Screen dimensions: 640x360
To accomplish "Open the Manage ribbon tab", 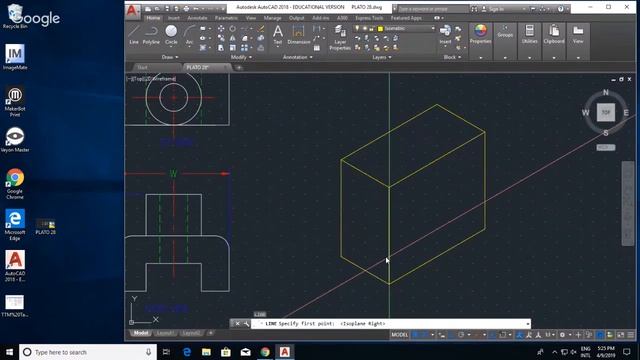I will pyautogui.click(x=272, y=18).
